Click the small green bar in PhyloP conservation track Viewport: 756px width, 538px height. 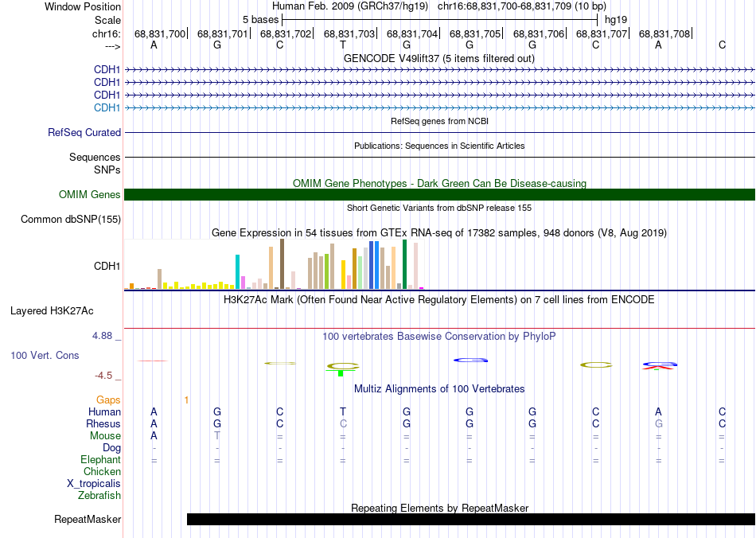click(x=341, y=372)
